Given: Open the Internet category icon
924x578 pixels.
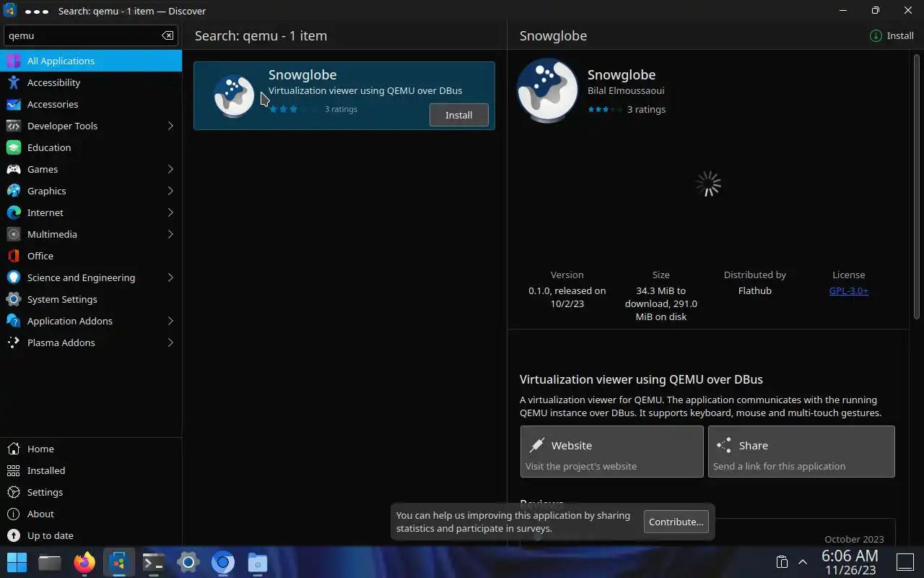Looking at the screenshot, I should point(14,212).
